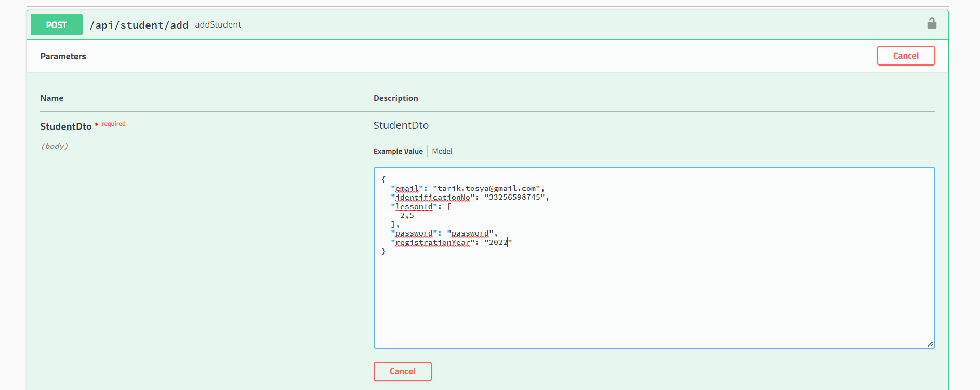Cancel try-out via top-right Cancel button
Image resolution: width=980 pixels, height=390 pixels.
click(906, 56)
